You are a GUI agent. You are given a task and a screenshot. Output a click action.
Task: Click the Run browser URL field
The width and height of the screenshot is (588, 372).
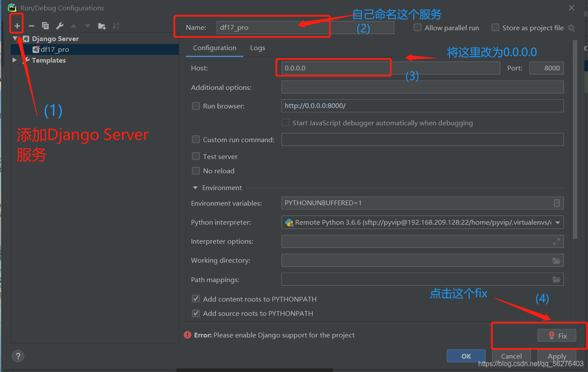tap(423, 106)
